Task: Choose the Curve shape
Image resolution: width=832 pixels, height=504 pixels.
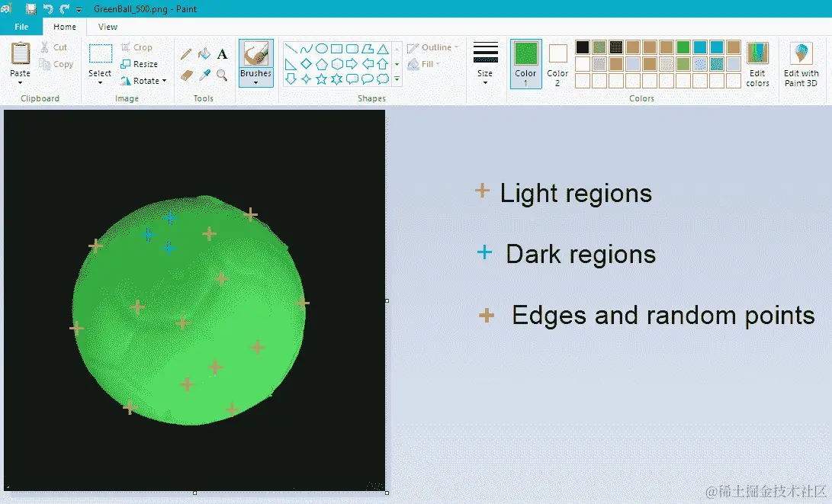Action: (x=306, y=49)
